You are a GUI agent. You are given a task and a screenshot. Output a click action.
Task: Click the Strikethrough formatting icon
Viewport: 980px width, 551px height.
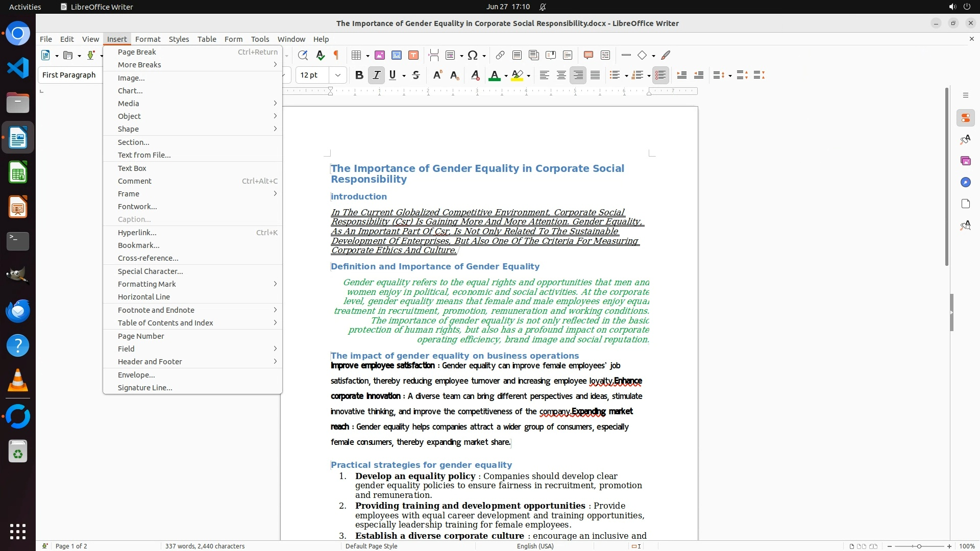416,76
